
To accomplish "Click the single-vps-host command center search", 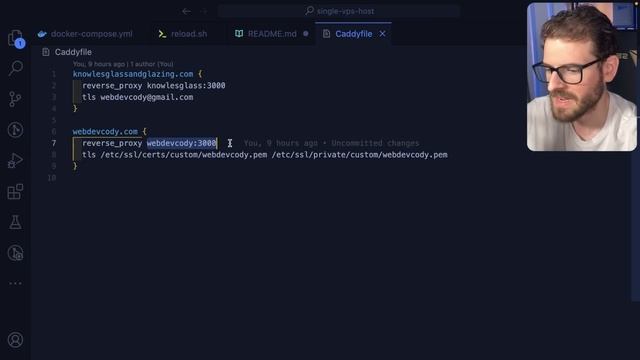I will [339, 11].
